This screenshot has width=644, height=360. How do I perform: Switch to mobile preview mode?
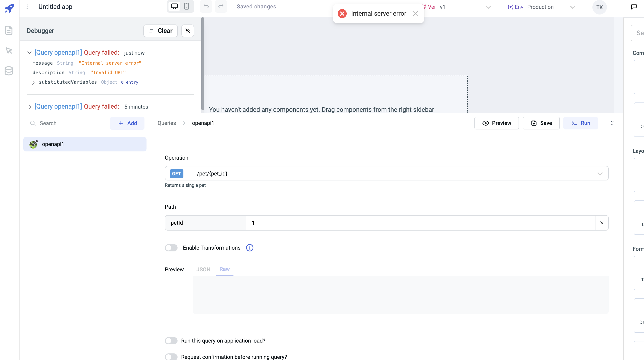point(186,7)
